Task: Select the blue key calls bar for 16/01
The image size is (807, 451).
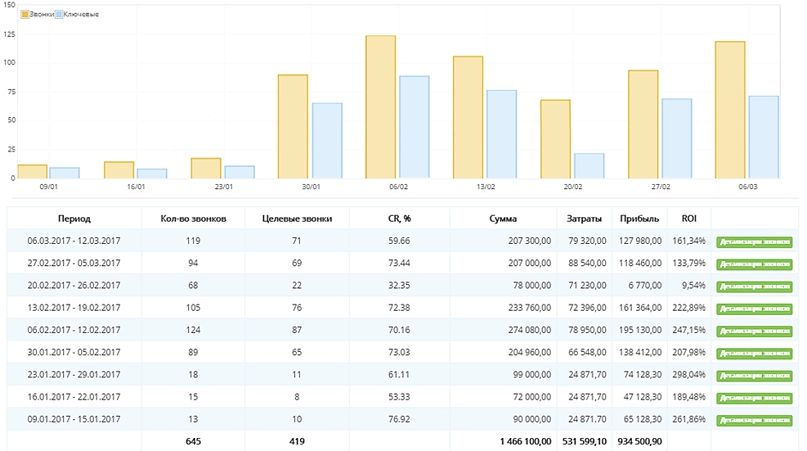Action: pyautogui.click(x=152, y=174)
